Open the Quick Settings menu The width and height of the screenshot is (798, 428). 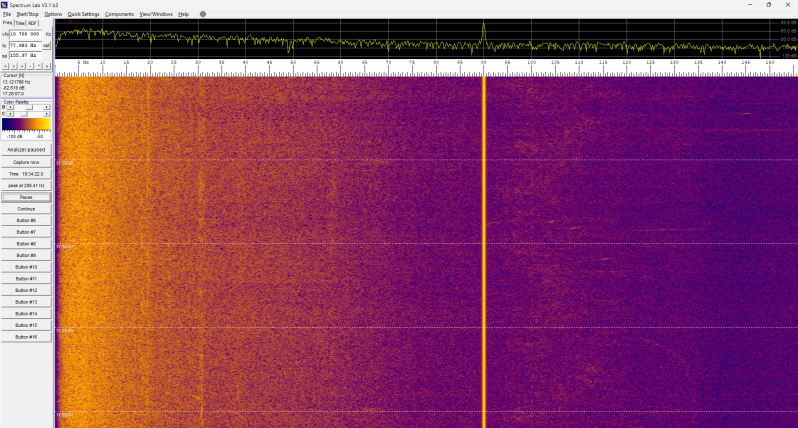[83, 14]
